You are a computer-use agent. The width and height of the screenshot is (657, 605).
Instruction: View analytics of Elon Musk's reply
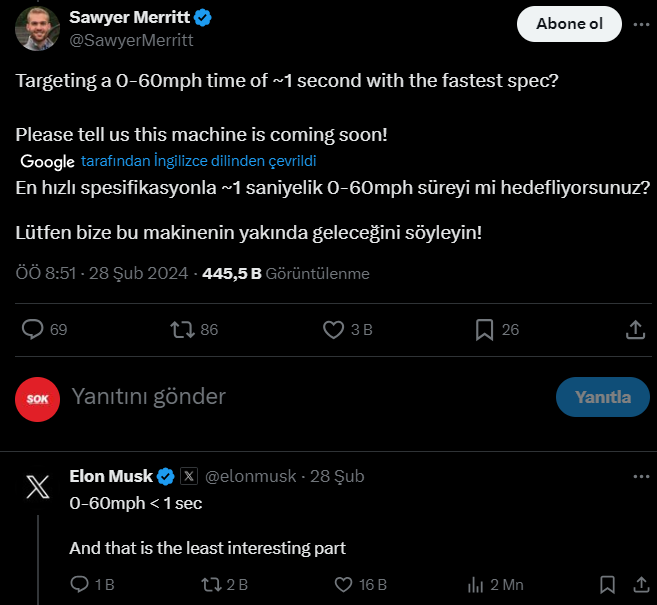(x=476, y=584)
